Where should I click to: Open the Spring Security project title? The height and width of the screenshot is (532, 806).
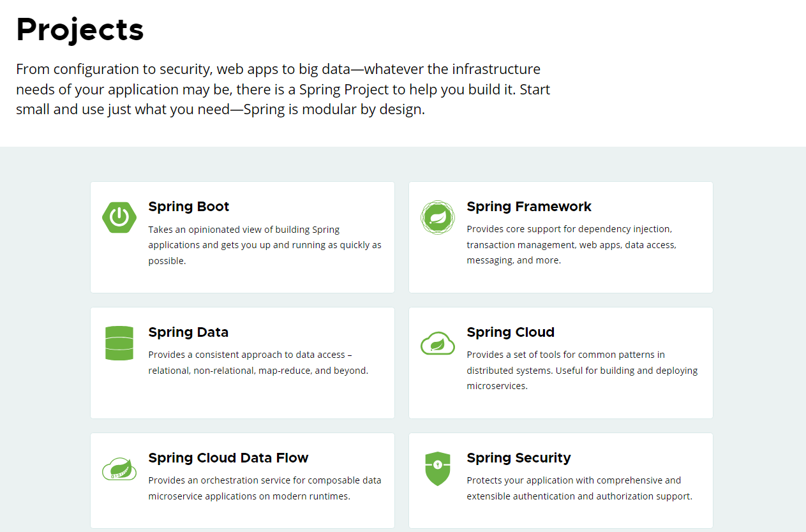[x=519, y=458]
